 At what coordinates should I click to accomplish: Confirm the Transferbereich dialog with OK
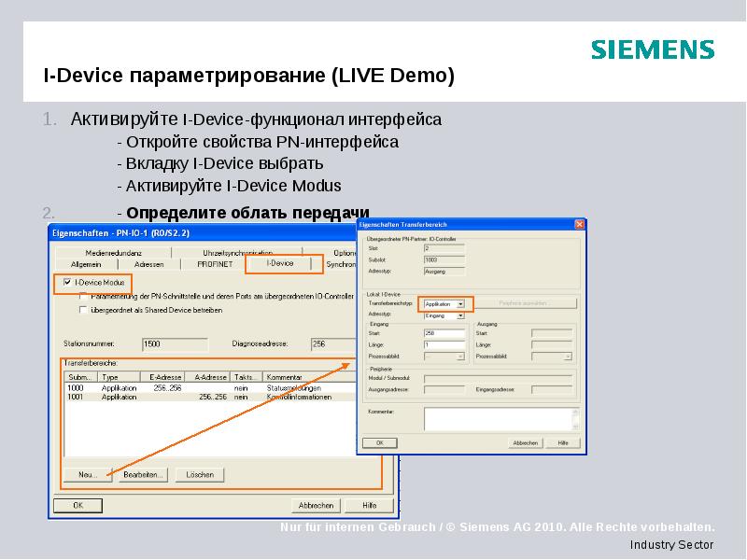click(378, 442)
